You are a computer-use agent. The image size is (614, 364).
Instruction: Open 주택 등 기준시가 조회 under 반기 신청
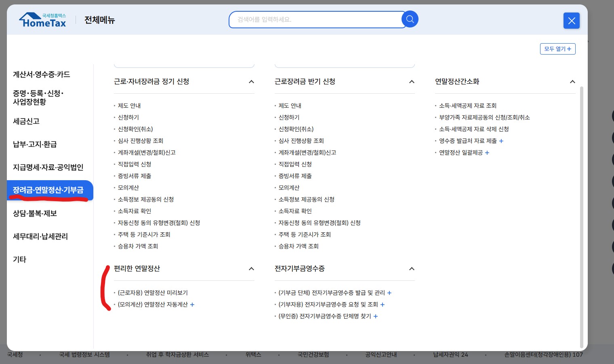coord(305,235)
